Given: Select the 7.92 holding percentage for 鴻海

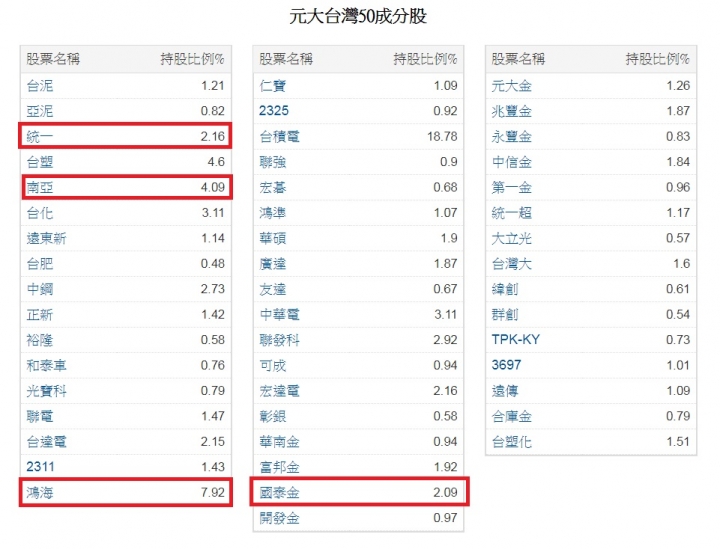Looking at the screenshot, I should [x=213, y=493].
